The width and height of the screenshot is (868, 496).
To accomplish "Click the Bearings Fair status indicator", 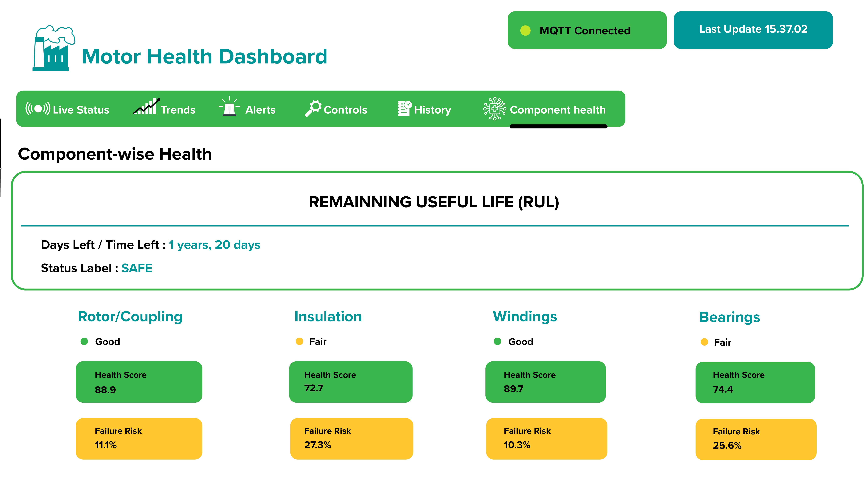I will tap(716, 342).
